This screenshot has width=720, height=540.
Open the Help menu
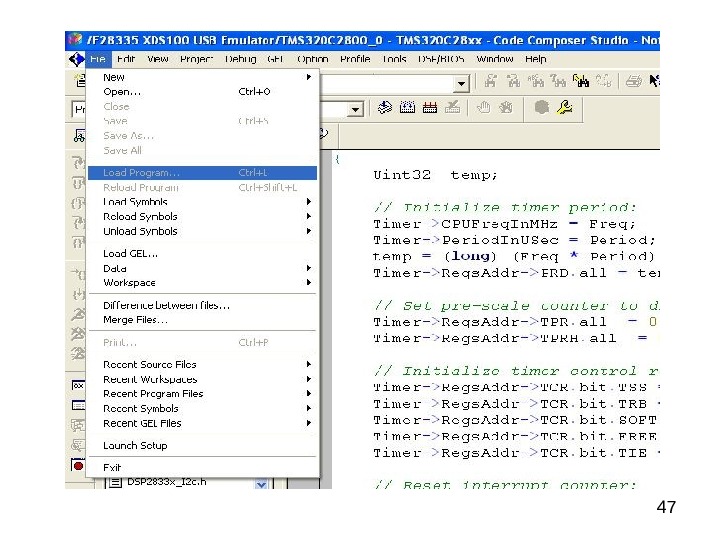pos(535,59)
